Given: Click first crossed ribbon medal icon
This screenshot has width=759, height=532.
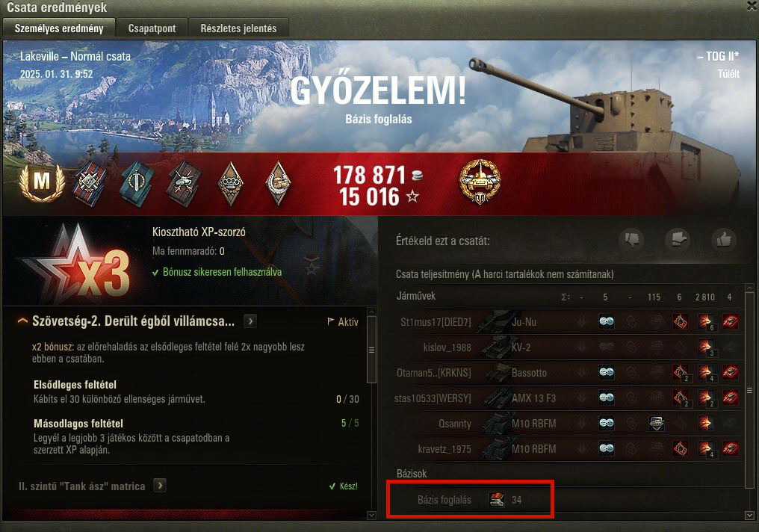Looking at the screenshot, I should (90, 184).
